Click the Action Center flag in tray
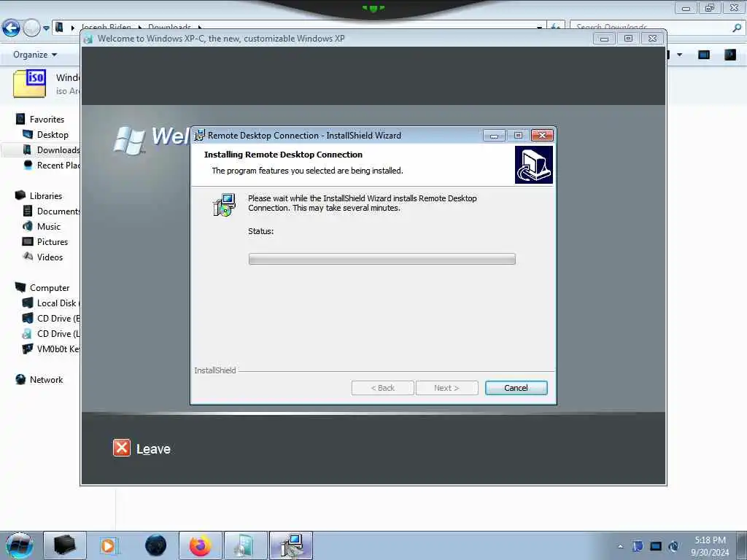This screenshot has height=560, width=747. point(638,546)
